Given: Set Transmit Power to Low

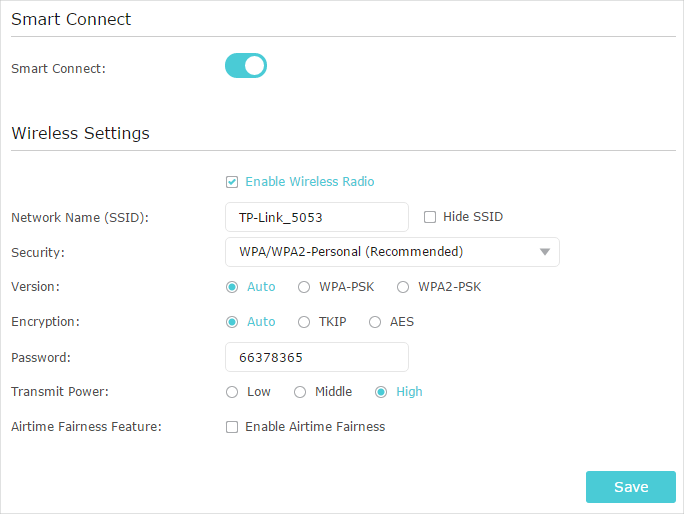Looking at the screenshot, I should click(232, 392).
